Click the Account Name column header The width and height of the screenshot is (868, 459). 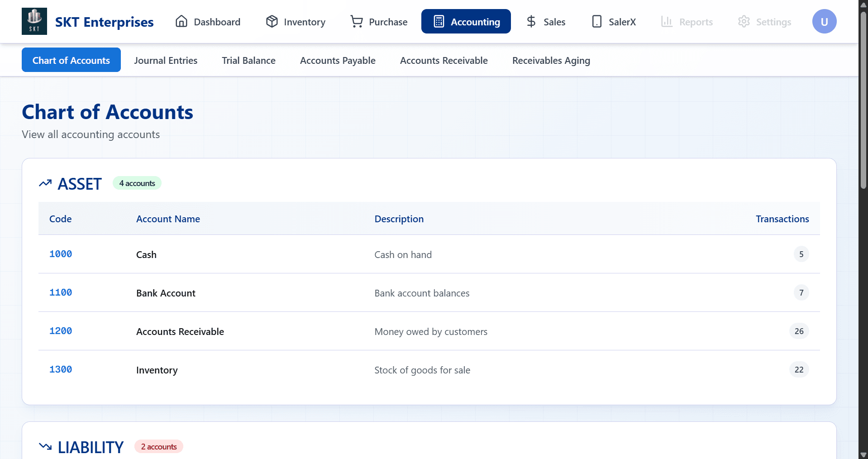point(168,219)
